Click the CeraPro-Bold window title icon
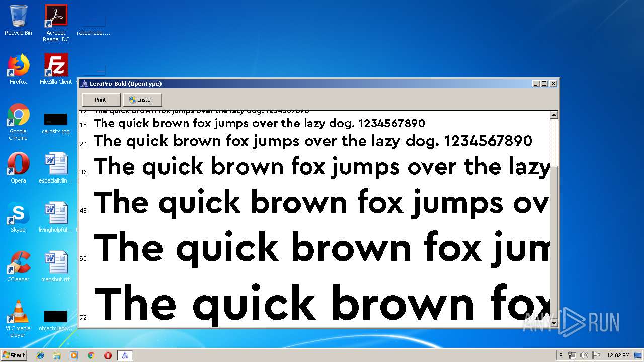644x362 pixels. (85, 84)
